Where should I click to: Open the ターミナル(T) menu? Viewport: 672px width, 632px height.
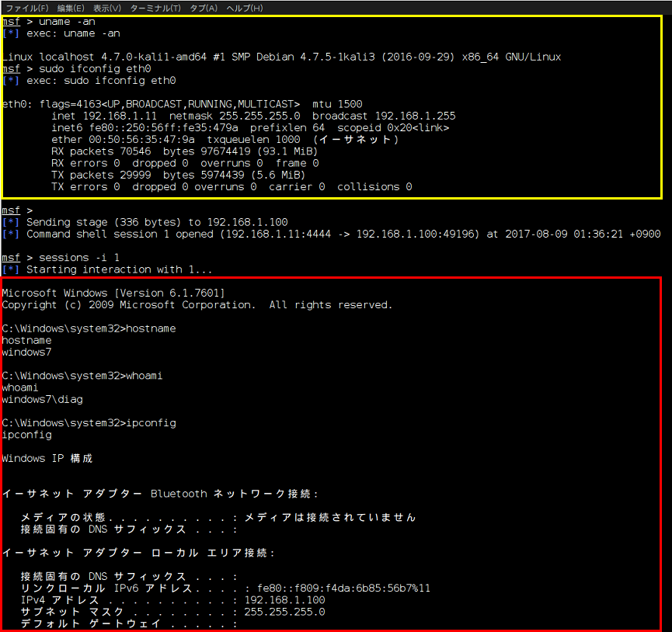tap(155, 8)
